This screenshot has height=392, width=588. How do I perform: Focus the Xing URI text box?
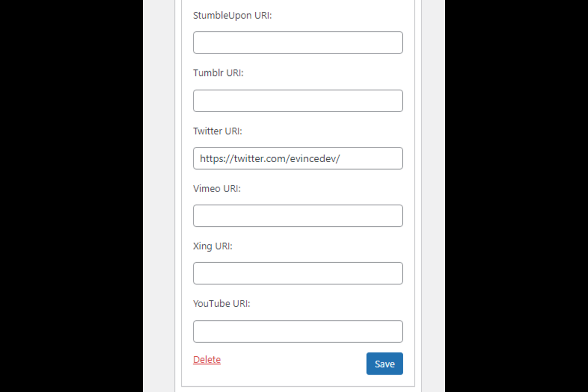pos(298,273)
